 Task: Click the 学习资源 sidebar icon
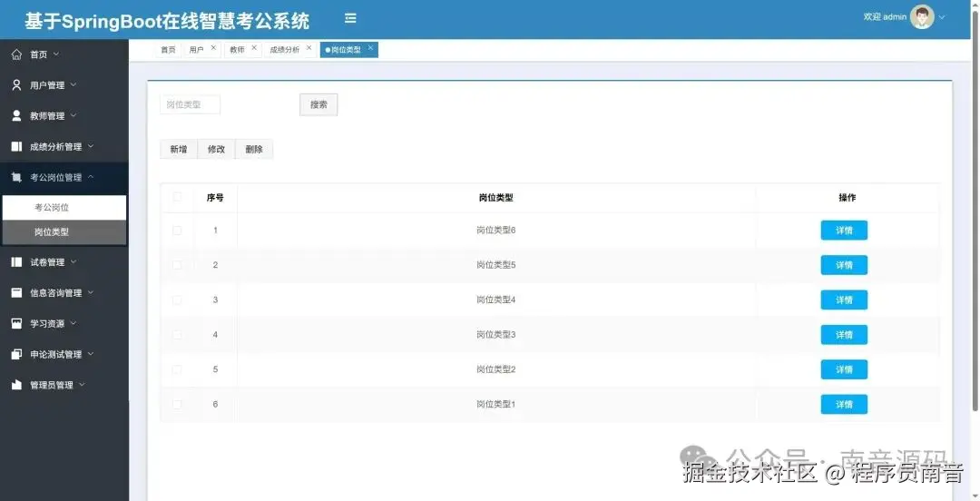17,323
